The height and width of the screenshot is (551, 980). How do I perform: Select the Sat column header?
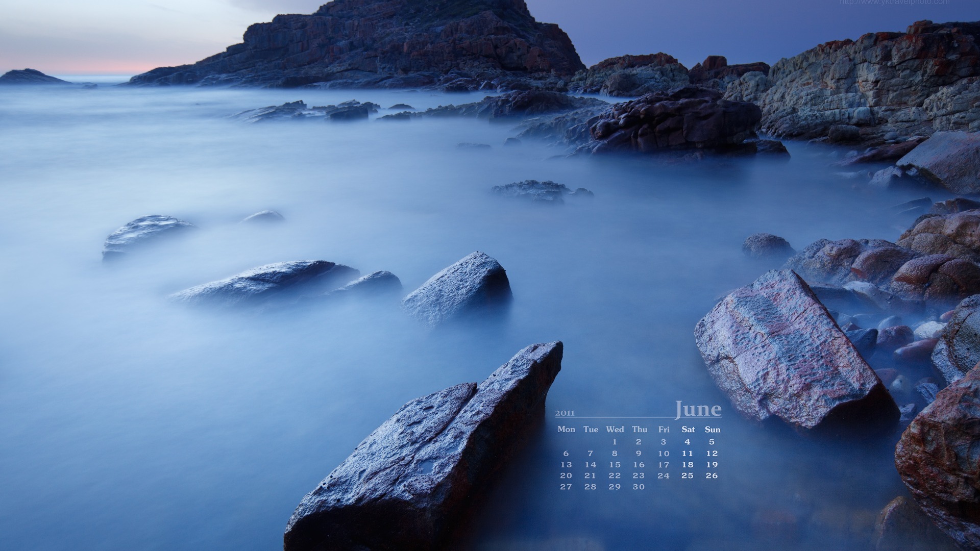688,430
